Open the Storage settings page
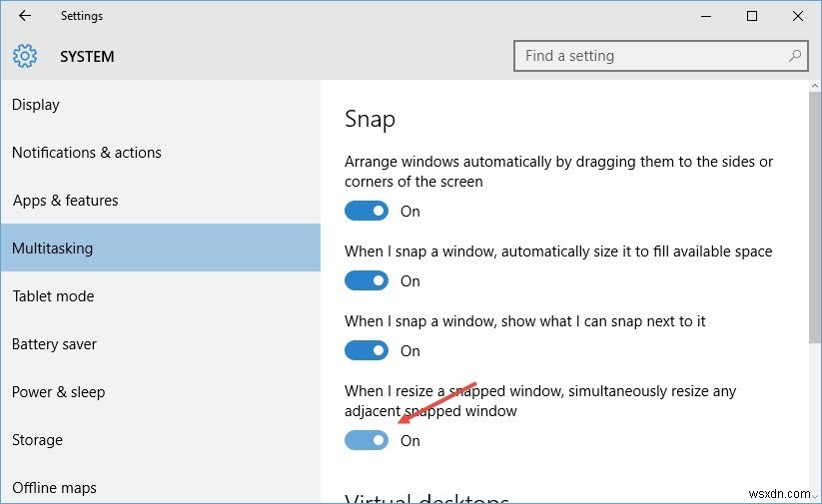 click(x=161, y=439)
